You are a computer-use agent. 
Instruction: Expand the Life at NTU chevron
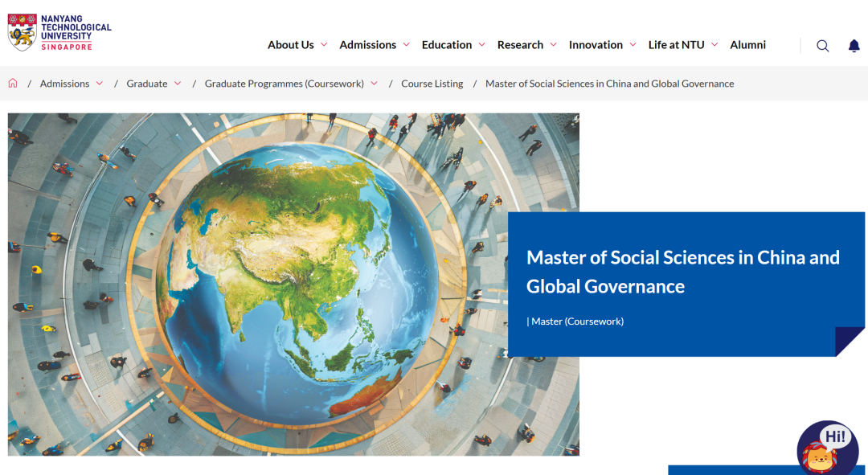point(714,45)
